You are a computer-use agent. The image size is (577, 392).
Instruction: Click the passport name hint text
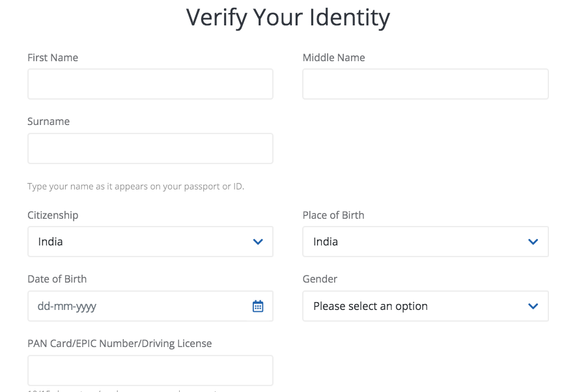[135, 186]
